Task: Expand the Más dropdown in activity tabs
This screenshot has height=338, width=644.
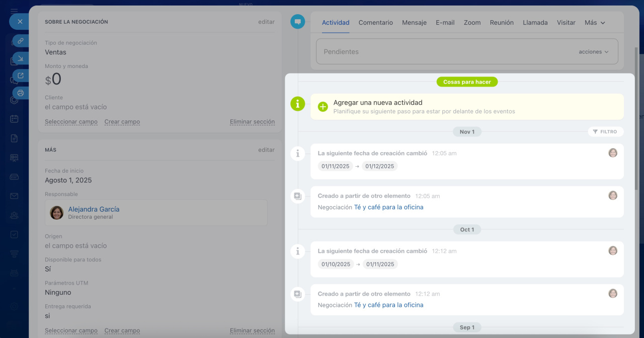Action: coord(595,23)
